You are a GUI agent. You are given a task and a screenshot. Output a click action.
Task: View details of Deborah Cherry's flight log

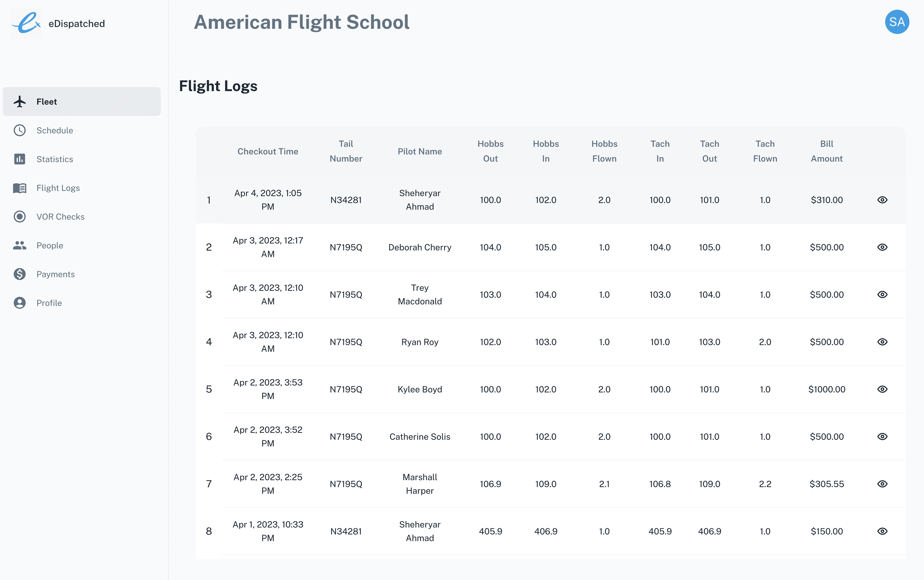882,248
